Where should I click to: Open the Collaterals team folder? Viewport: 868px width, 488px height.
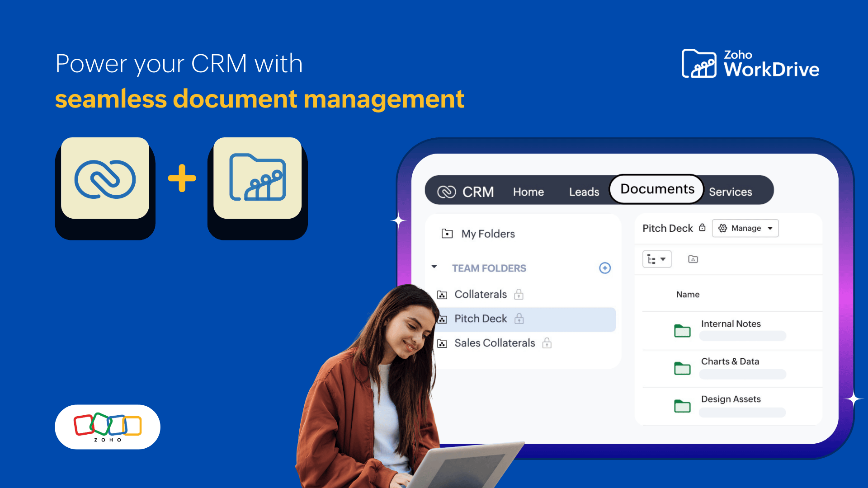pos(481,294)
